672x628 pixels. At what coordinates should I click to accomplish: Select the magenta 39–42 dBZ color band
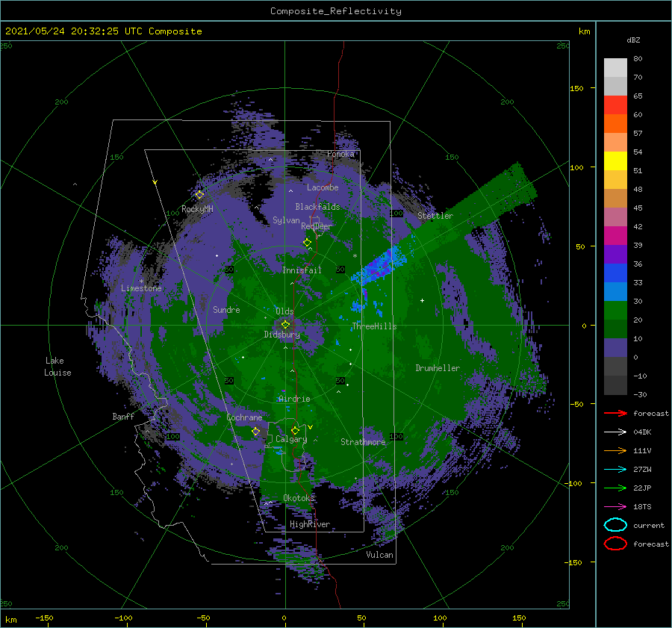[x=615, y=236]
